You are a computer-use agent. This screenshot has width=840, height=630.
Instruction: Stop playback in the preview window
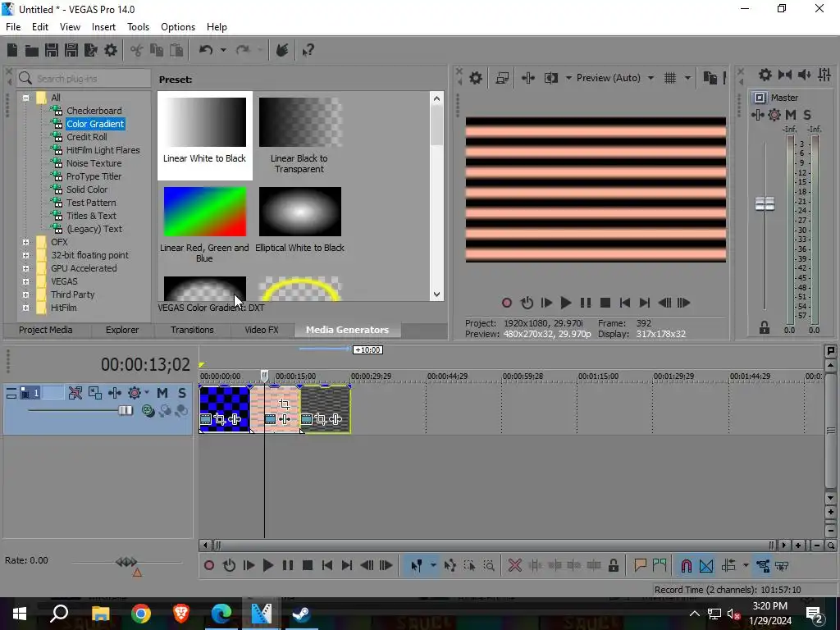(x=605, y=304)
